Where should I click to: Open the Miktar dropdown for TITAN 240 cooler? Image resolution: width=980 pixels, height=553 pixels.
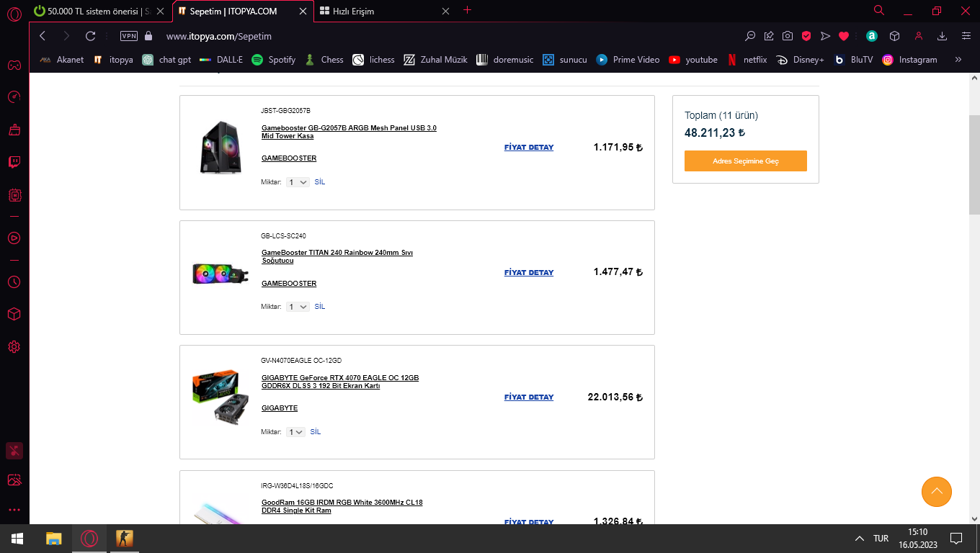tap(298, 307)
